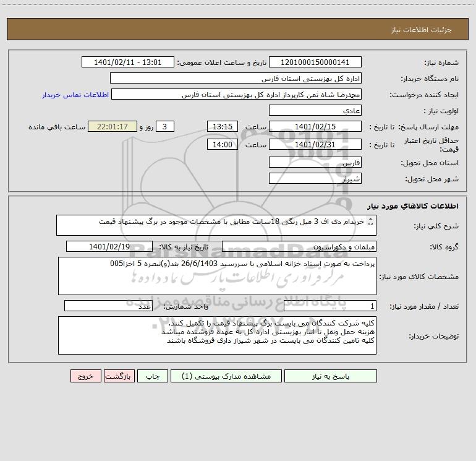Image resolution: width=476 pixels, height=461 pixels.
Task: Click the price validity date 1401/02/31
Action: [315, 144]
